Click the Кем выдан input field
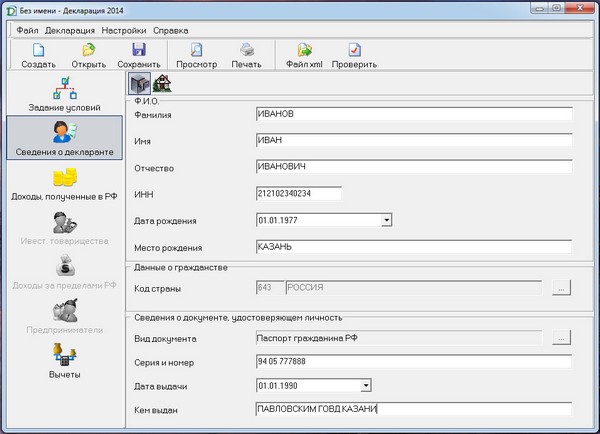This screenshot has height=434, width=600. [x=414, y=409]
